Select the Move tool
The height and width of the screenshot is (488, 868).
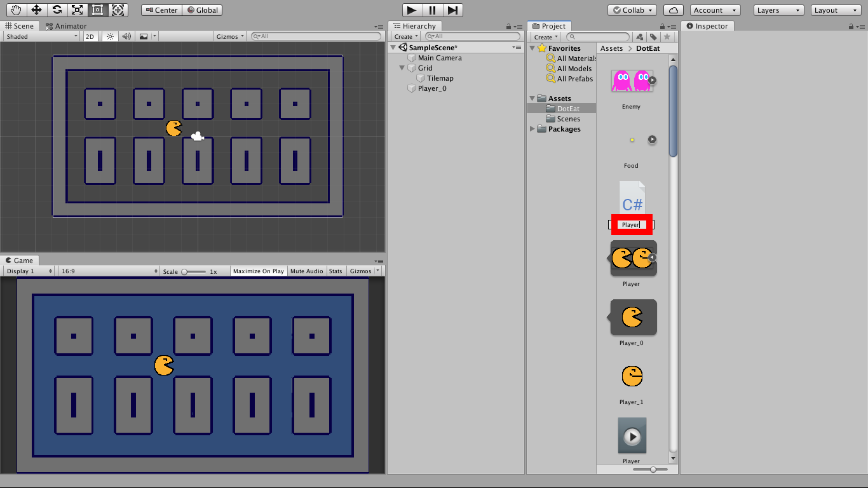click(37, 10)
